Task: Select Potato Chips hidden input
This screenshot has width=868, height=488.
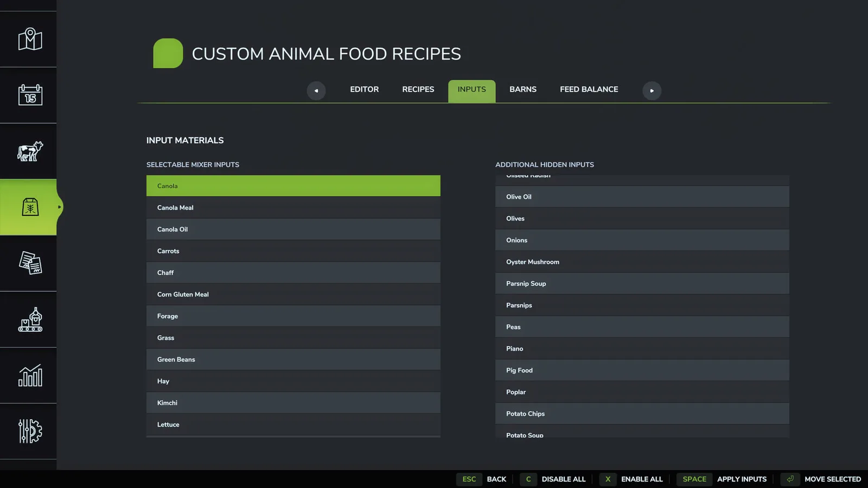Action: click(642, 414)
